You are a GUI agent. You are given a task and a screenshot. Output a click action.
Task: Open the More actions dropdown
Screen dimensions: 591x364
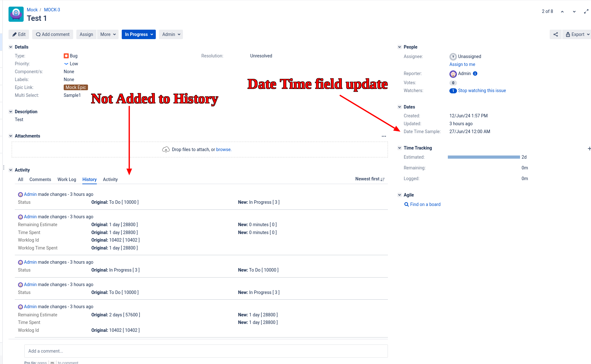[x=108, y=34]
